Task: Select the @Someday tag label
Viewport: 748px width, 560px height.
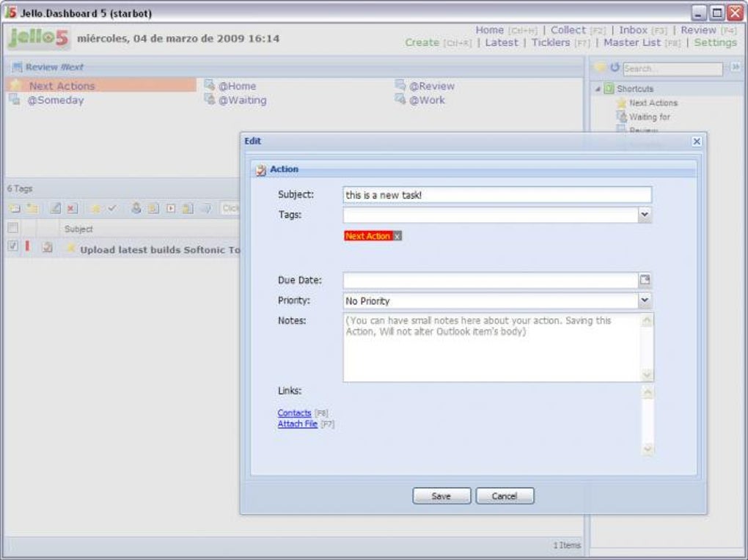Action: click(x=55, y=100)
